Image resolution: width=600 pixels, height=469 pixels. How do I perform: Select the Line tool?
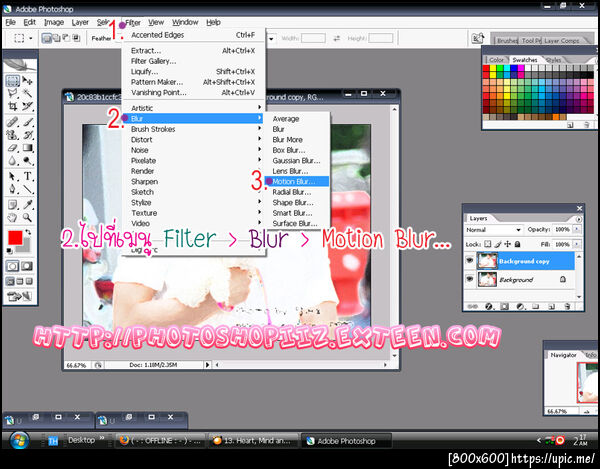pos(27,189)
